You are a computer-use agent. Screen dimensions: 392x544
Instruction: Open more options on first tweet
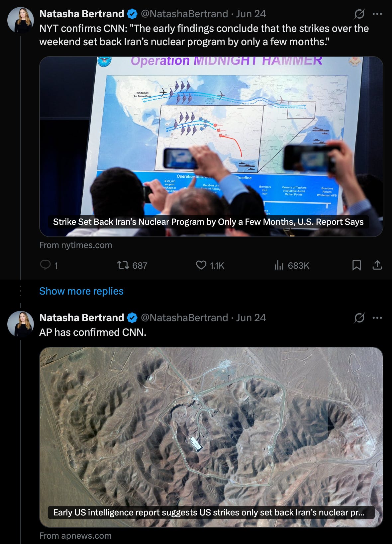pyautogui.click(x=377, y=14)
